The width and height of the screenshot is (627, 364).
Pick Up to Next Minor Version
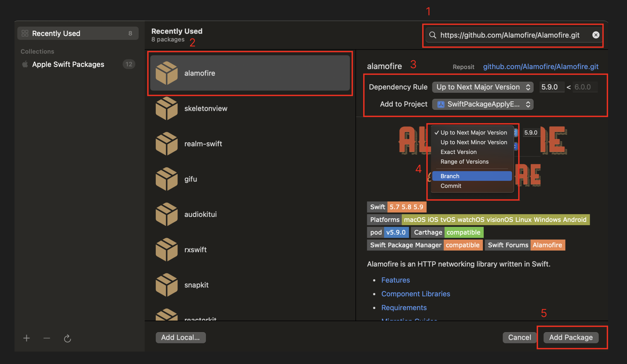(x=473, y=142)
